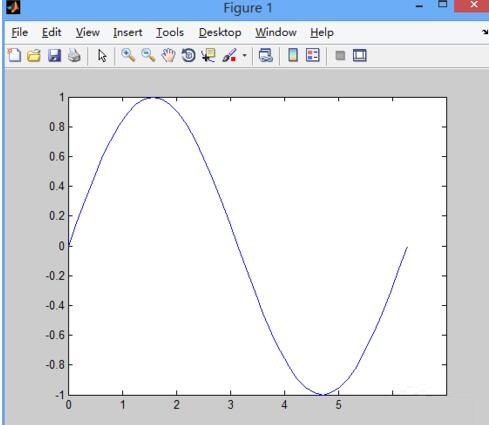
Task: Insert a colorbar using the toolbar icon
Action: [293, 55]
